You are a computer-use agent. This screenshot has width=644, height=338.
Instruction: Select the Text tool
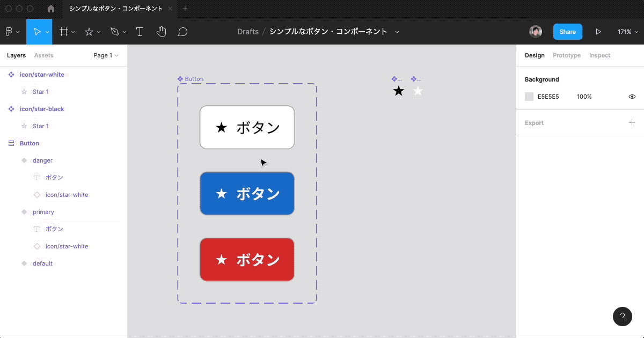coord(140,31)
